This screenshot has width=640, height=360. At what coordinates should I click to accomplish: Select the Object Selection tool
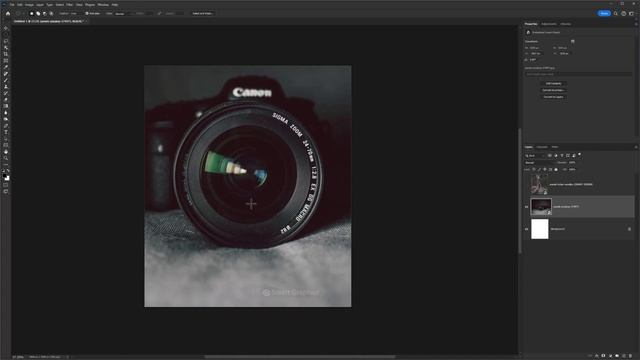tap(6, 48)
